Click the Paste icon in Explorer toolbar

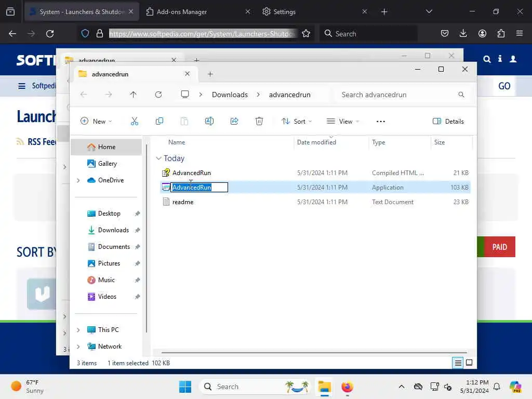click(x=184, y=121)
